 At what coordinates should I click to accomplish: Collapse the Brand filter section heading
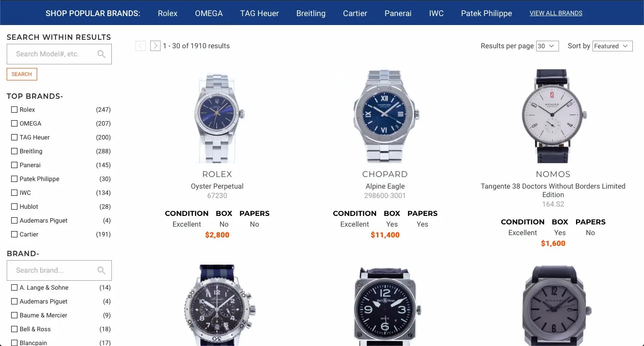click(x=23, y=253)
